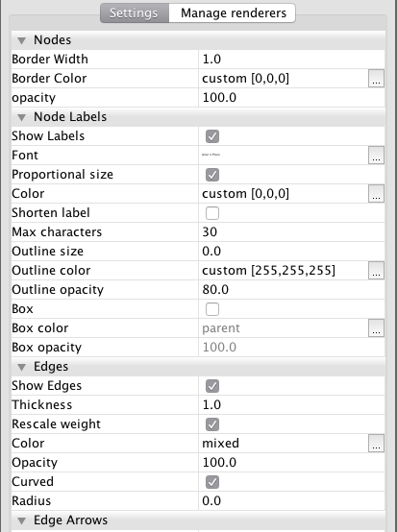397x532 pixels.
Task: Open Border Color editor ellipsis button
Action: point(376,79)
